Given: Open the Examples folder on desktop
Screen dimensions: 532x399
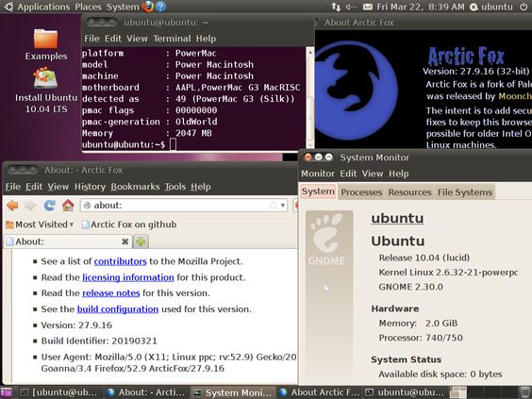Looking at the screenshot, I should (46, 44).
